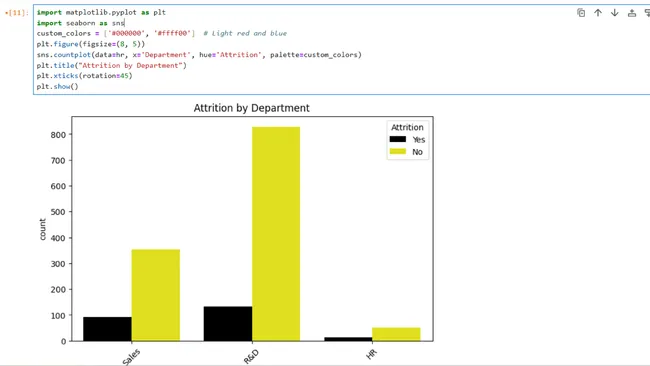Click the black HR bar
This screenshot has height=366, width=650.
(348, 339)
